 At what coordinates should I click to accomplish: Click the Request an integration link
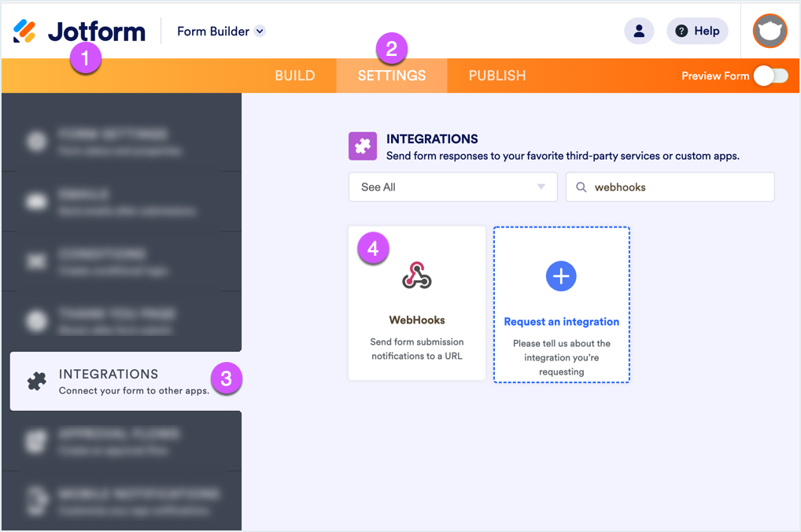[562, 321]
